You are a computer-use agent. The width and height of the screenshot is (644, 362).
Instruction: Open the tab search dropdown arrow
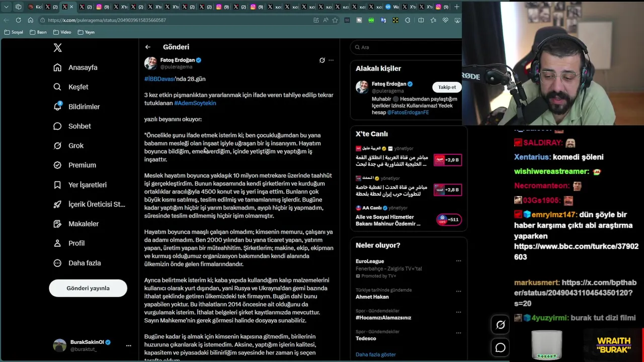(6, 7)
